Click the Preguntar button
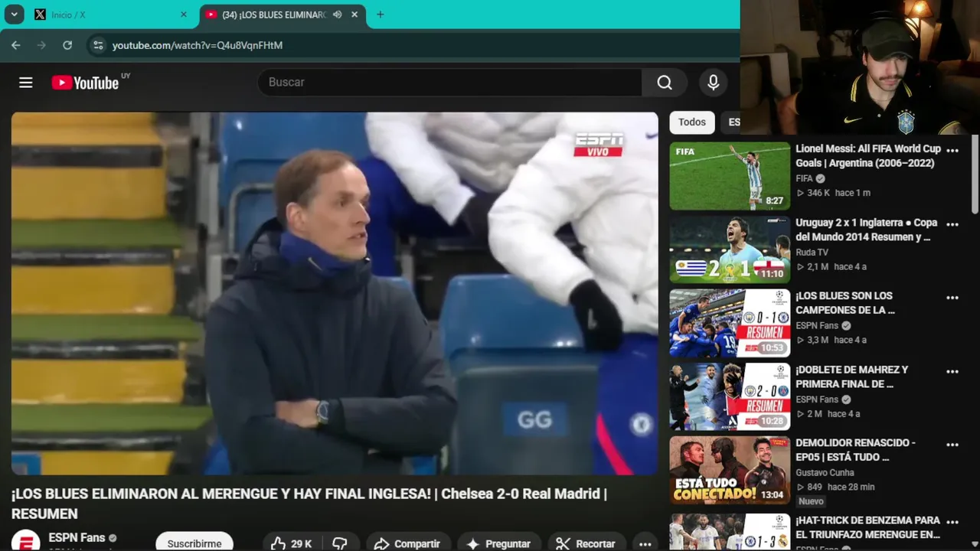Screen dimensions: 980x551 coord(499,543)
